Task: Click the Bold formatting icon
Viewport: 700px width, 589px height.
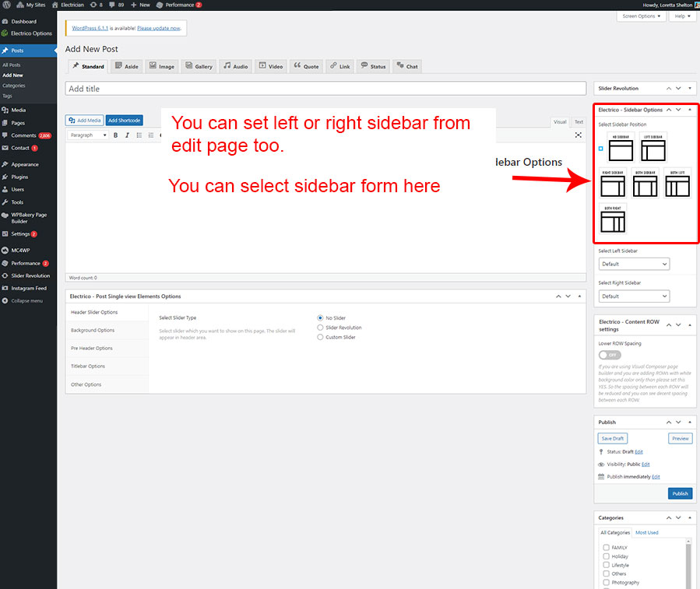Action: (116, 135)
